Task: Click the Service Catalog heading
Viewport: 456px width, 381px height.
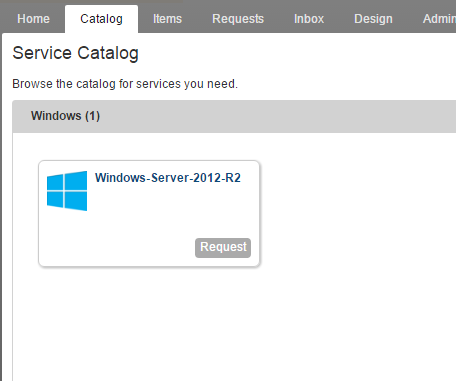Action: (75, 53)
